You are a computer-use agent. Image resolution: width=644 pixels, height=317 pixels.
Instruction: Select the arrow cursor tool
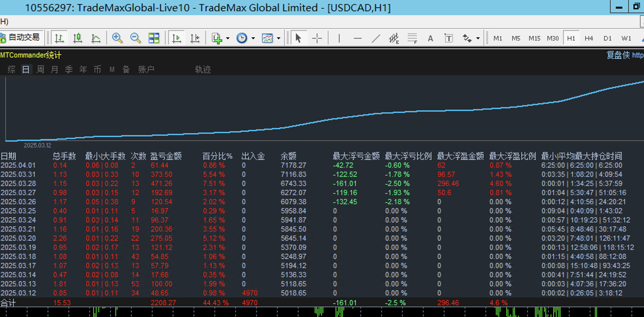point(298,38)
